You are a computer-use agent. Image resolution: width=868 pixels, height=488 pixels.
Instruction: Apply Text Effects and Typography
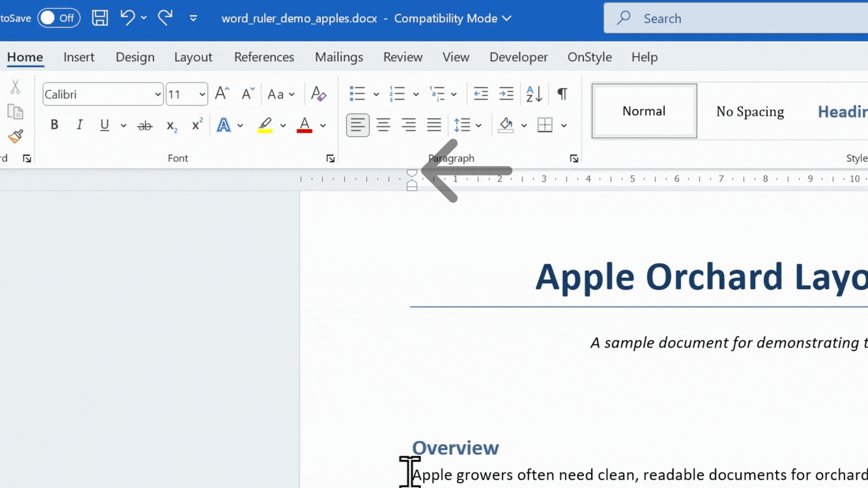223,125
